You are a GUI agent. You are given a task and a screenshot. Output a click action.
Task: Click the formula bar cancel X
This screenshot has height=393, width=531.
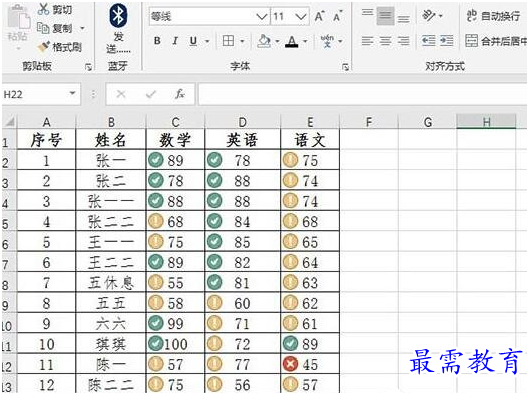tap(121, 94)
